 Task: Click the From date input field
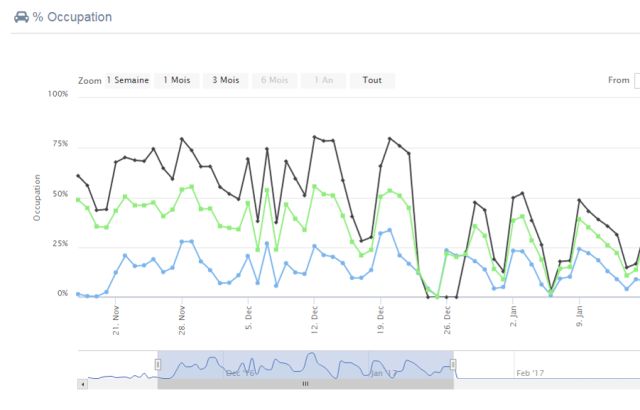coord(637,80)
